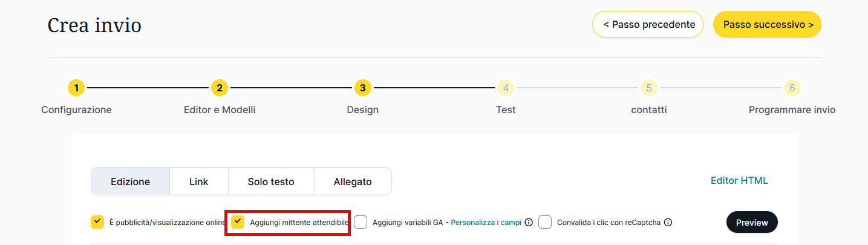Select the Edizione tab
The image size is (868, 245).
tap(131, 181)
